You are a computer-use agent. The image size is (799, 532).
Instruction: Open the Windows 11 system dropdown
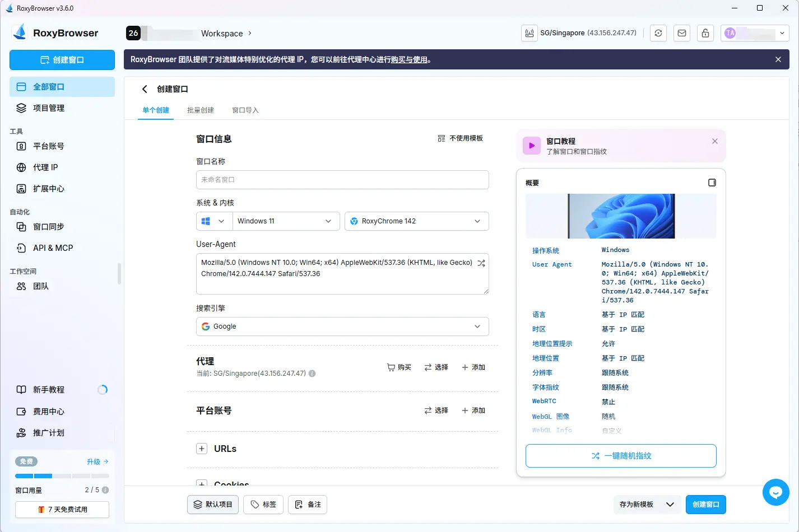click(286, 221)
